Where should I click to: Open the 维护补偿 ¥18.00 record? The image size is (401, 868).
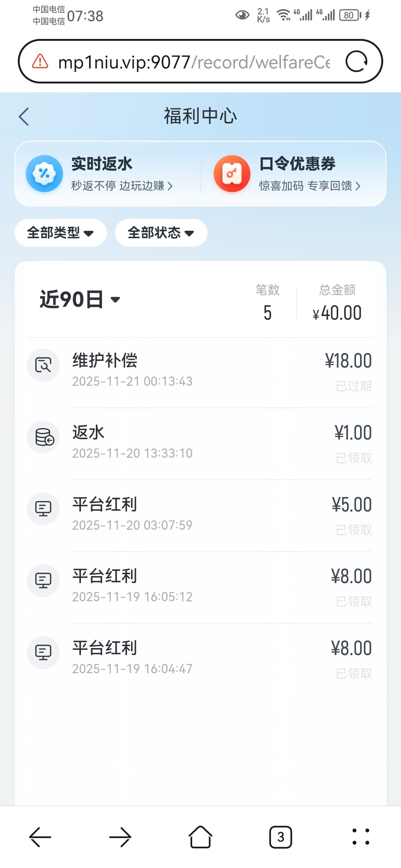pos(200,371)
